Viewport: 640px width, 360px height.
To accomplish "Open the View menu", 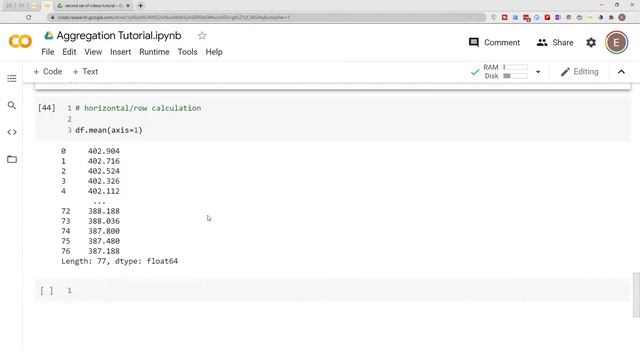I will pyautogui.click(x=93, y=52).
